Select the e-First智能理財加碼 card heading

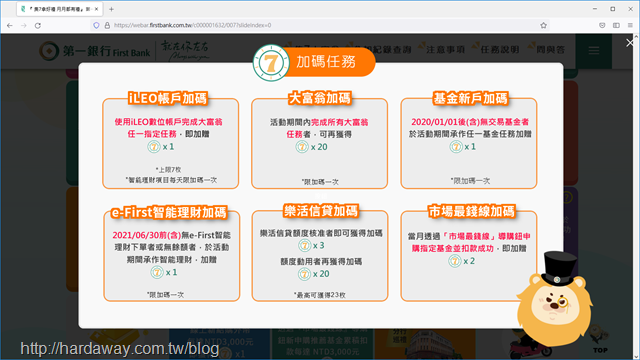[x=169, y=213]
